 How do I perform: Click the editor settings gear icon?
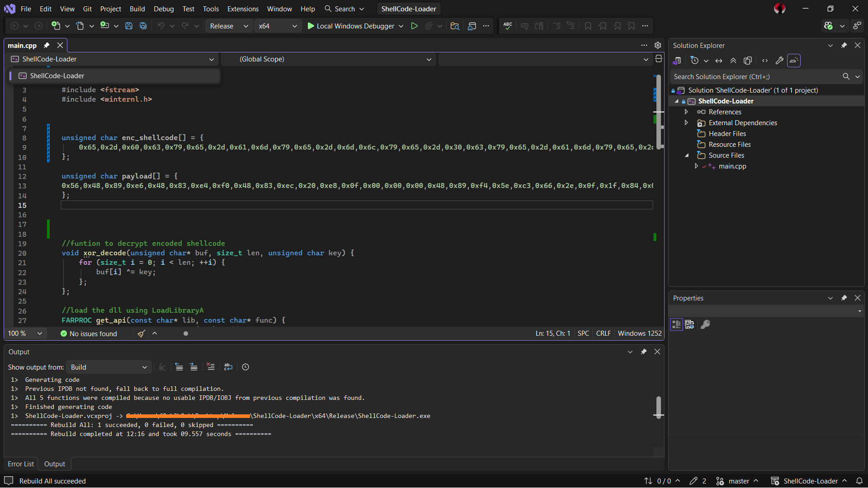(x=658, y=45)
